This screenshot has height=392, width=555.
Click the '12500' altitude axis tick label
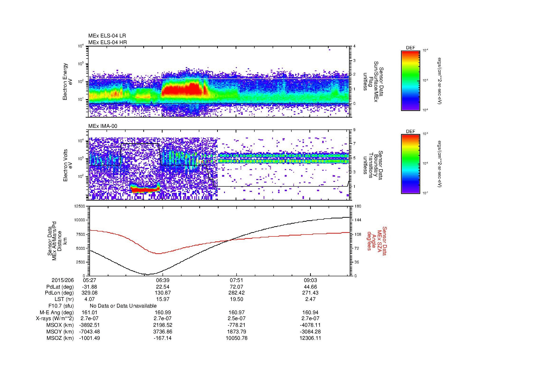click(x=79, y=206)
